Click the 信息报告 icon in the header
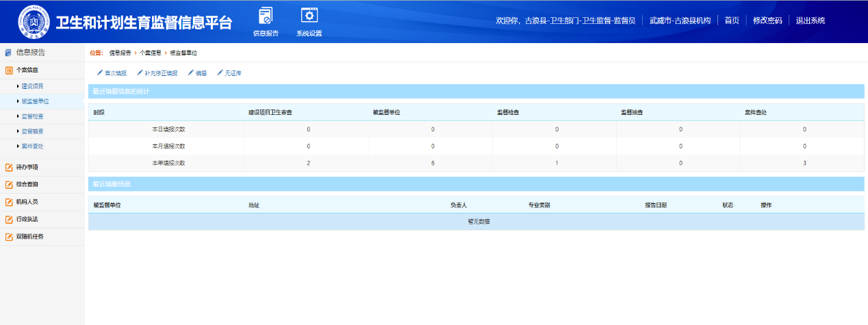This screenshot has width=868, height=325. coord(266,16)
